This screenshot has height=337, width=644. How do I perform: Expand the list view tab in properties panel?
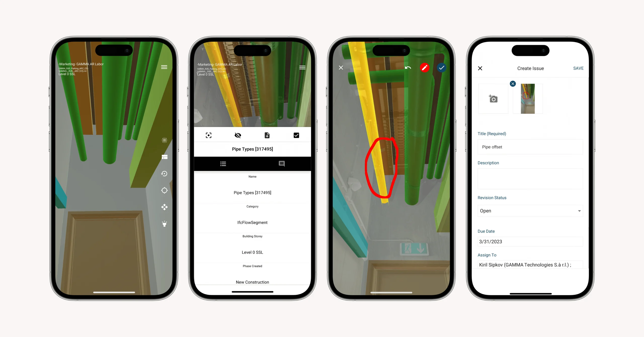(x=223, y=164)
